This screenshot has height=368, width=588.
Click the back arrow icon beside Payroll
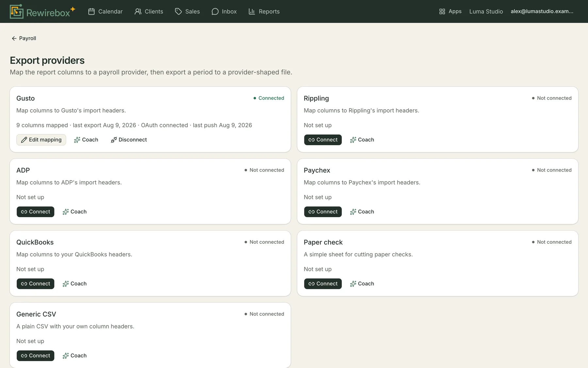click(14, 38)
